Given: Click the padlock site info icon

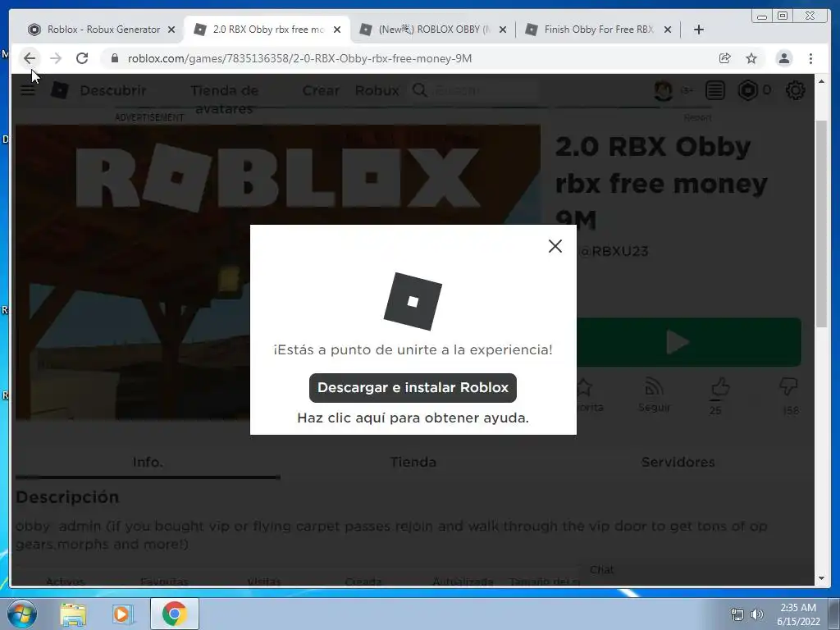Looking at the screenshot, I should 114,58.
